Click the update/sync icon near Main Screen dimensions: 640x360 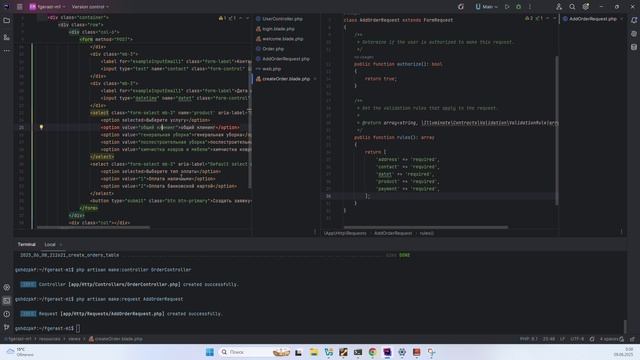[x=461, y=7]
